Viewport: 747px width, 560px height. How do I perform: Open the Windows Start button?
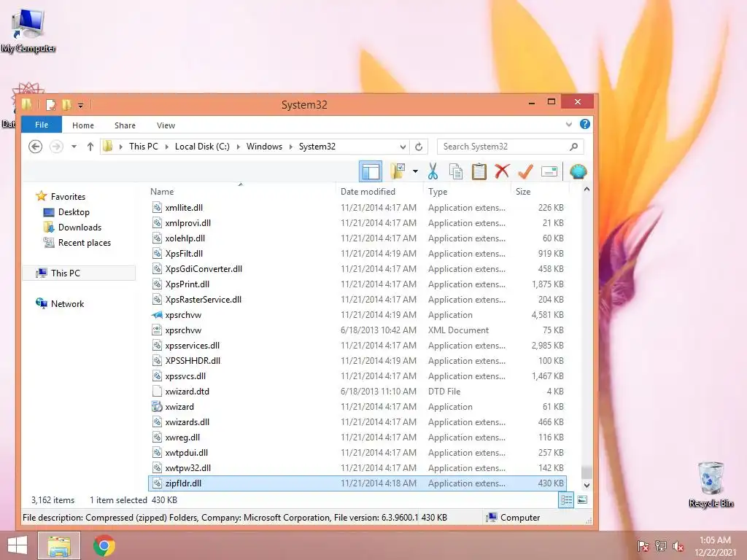(18, 545)
